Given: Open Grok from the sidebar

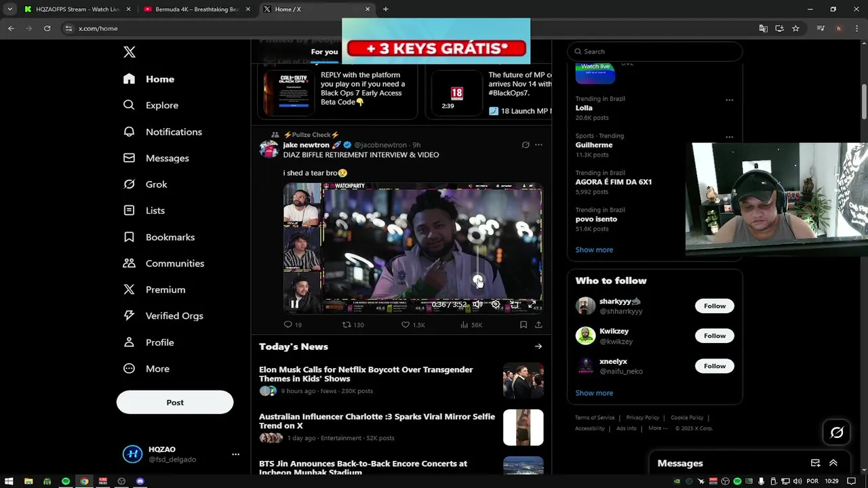Looking at the screenshot, I should 145,184.
